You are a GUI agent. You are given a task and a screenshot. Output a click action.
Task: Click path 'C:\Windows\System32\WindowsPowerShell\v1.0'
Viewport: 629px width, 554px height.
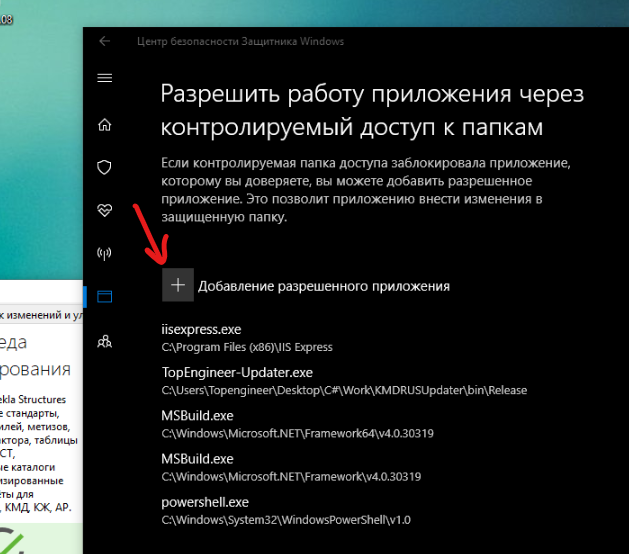tap(286, 520)
